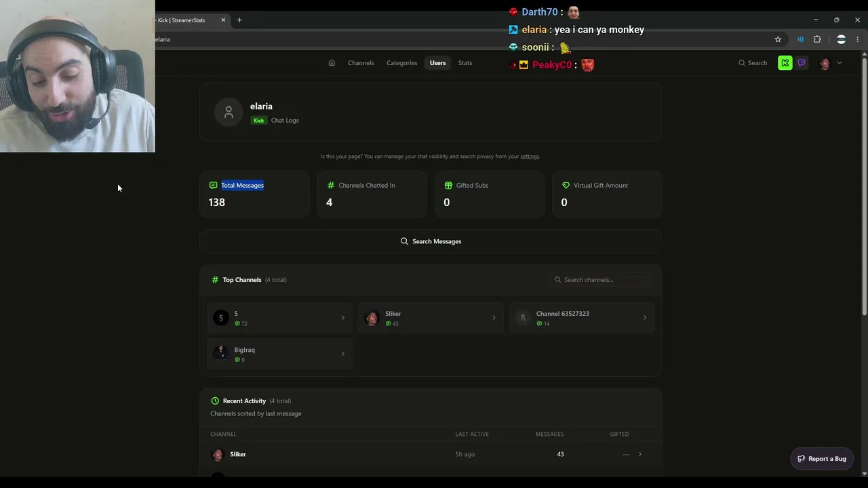Expand the chevron on the 5 card

(342, 318)
